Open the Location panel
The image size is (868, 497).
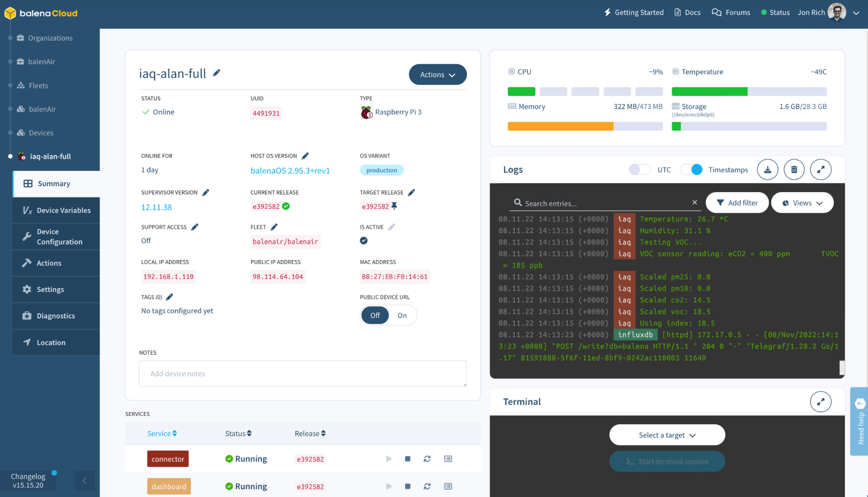(x=51, y=342)
